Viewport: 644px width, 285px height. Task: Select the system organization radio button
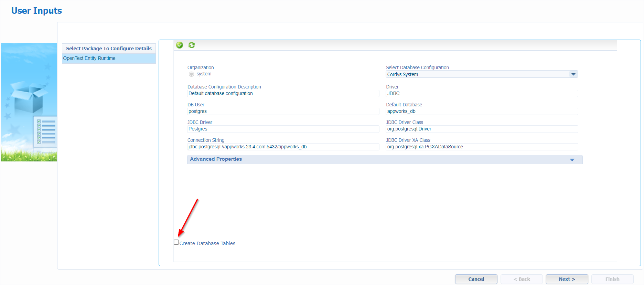tap(192, 74)
